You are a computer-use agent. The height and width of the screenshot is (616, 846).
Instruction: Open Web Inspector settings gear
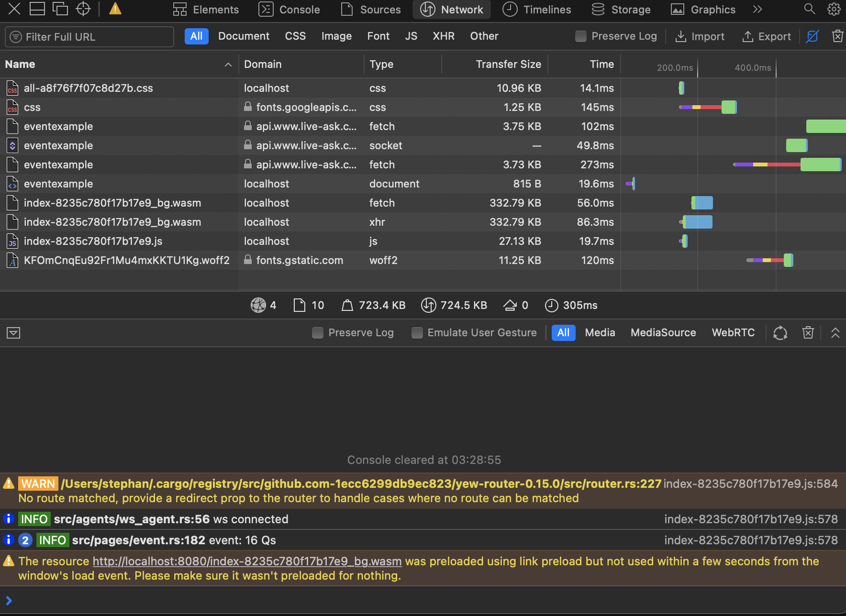(834, 9)
